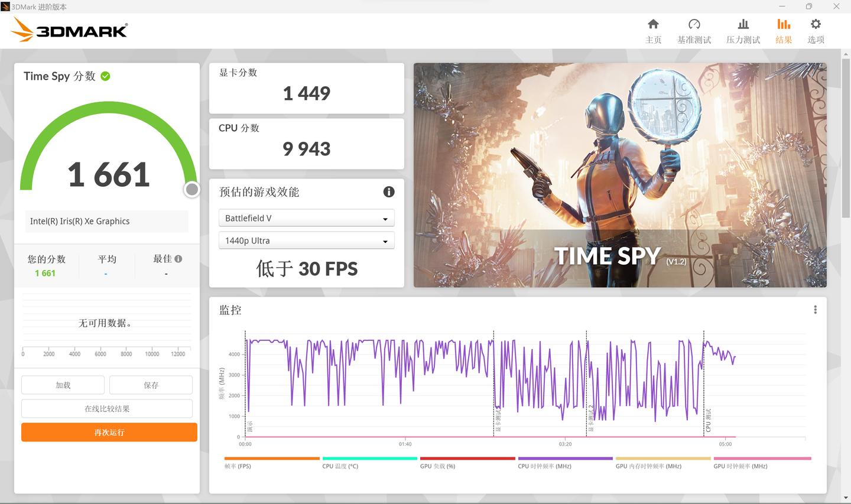
Task: Click the green validated checkmark by Time Spy
Action: pyautogui.click(x=105, y=76)
